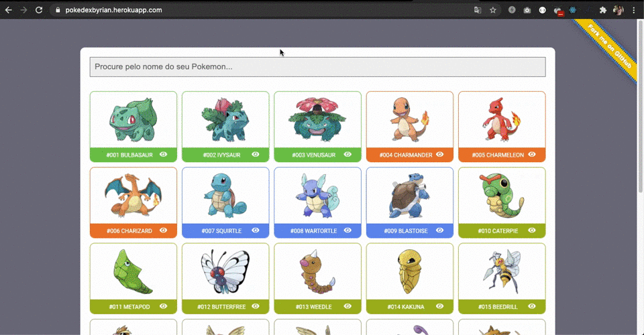View details via Weedle eye icon
Screen dimensions: 644x335
tap(347, 306)
